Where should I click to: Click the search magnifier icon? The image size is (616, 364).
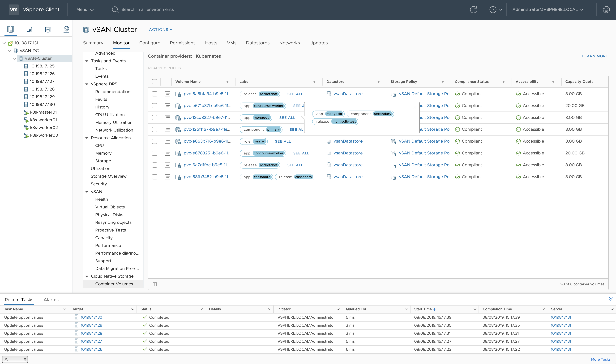(x=115, y=10)
